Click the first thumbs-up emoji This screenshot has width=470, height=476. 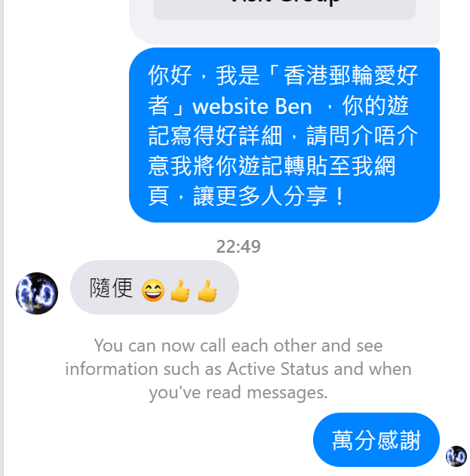click(180, 290)
